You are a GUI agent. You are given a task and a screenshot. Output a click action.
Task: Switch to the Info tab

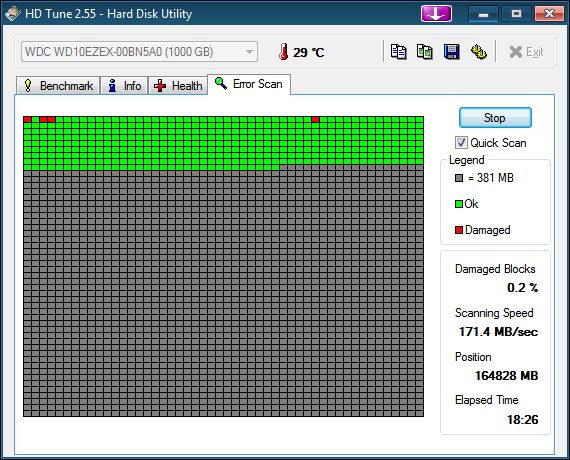coord(124,86)
